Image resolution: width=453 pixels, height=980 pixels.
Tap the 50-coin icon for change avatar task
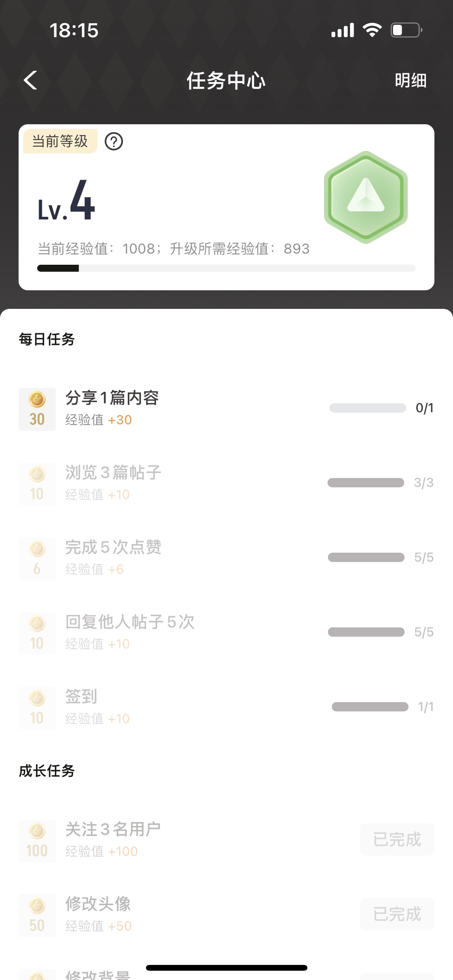click(x=37, y=915)
